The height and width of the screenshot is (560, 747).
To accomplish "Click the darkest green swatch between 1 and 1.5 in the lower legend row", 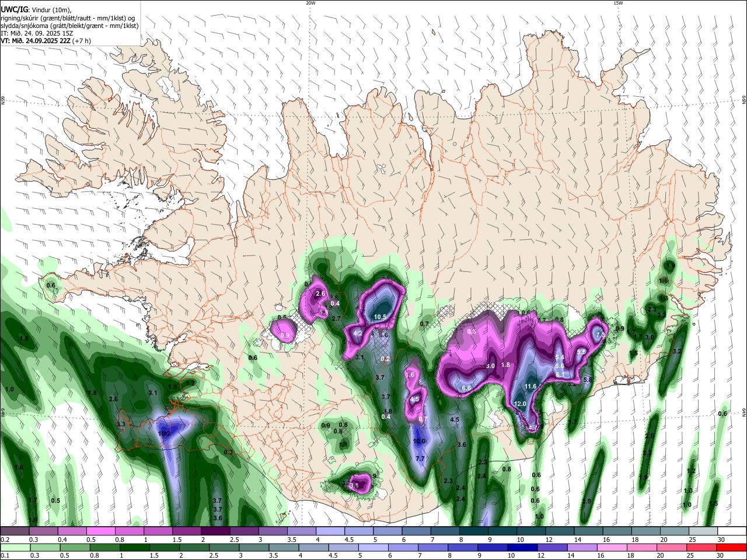I will tap(135, 547).
